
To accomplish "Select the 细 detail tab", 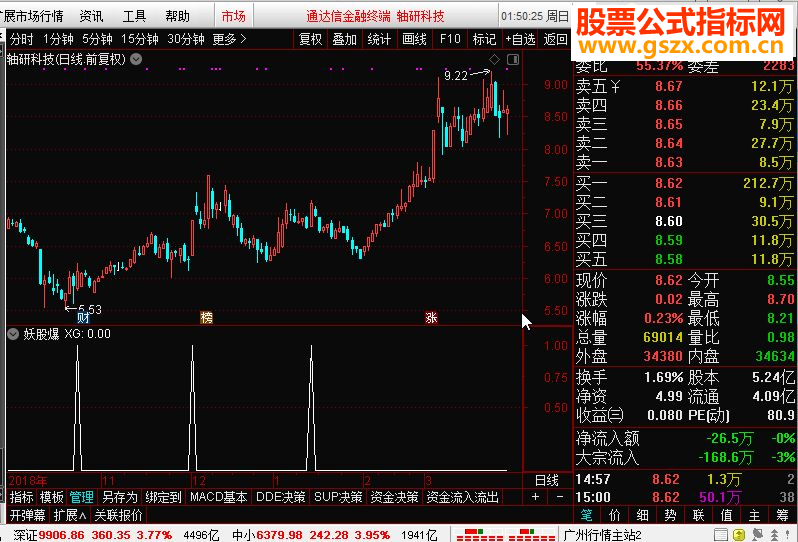I will 642,515.
